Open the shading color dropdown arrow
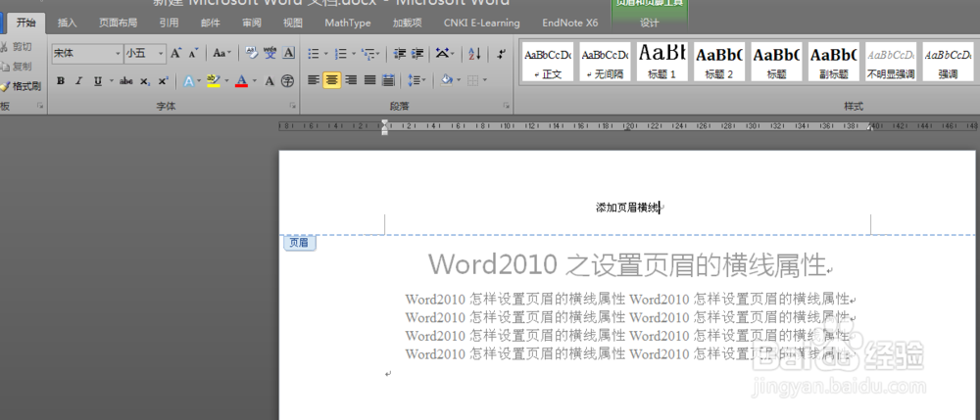This screenshot has height=420, width=980. pos(459,80)
